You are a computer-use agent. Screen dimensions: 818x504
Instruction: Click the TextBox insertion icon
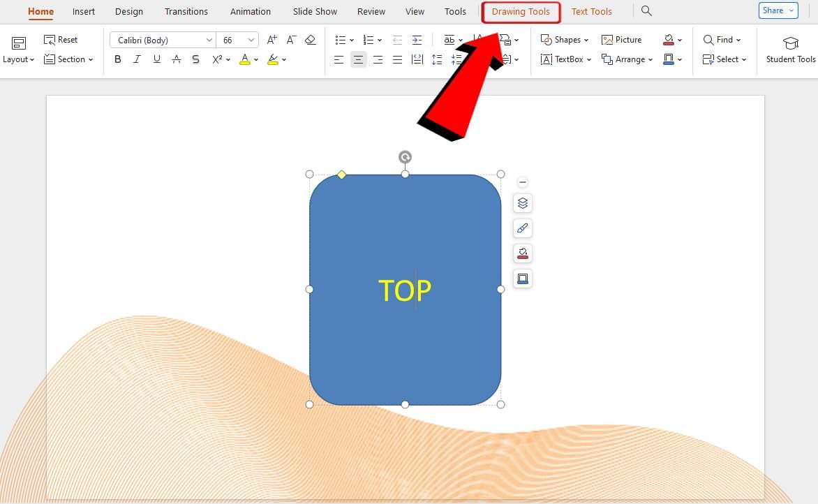click(564, 59)
